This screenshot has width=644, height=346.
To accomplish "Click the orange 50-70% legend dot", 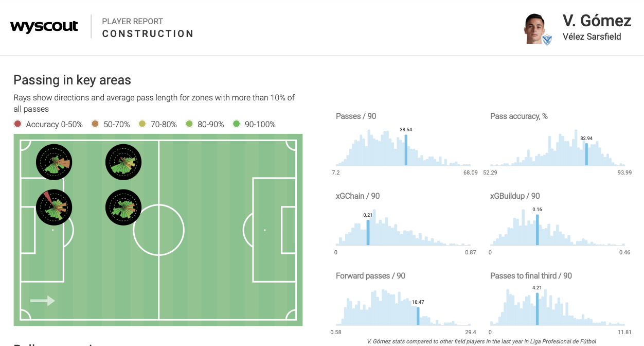I will (x=95, y=124).
